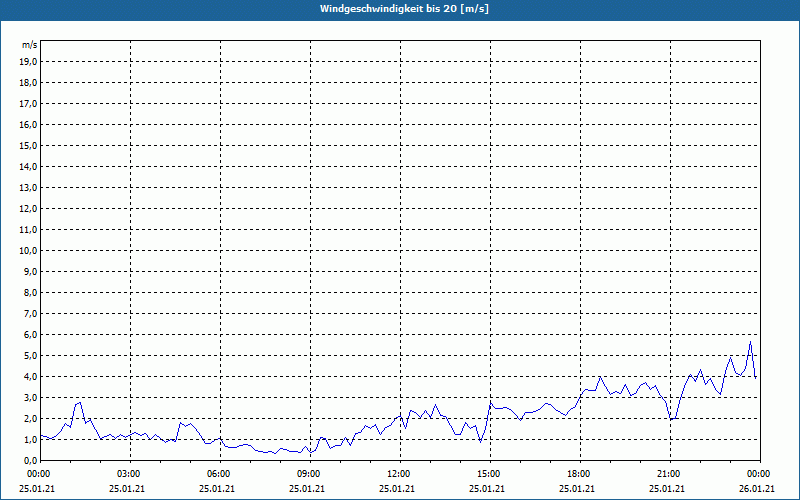Click the 03:00 time label
This screenshot has height=500, width=800.
(129, 473)
